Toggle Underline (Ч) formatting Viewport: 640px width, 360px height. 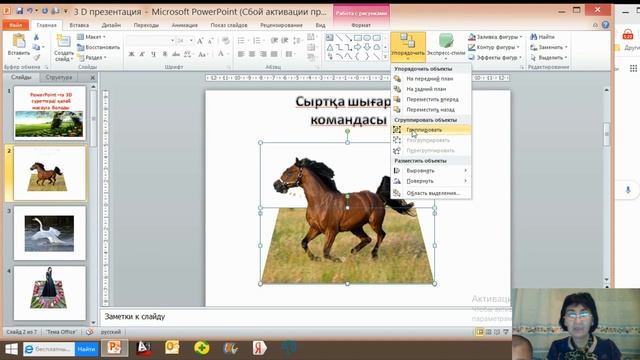click(x=153, y=54)
